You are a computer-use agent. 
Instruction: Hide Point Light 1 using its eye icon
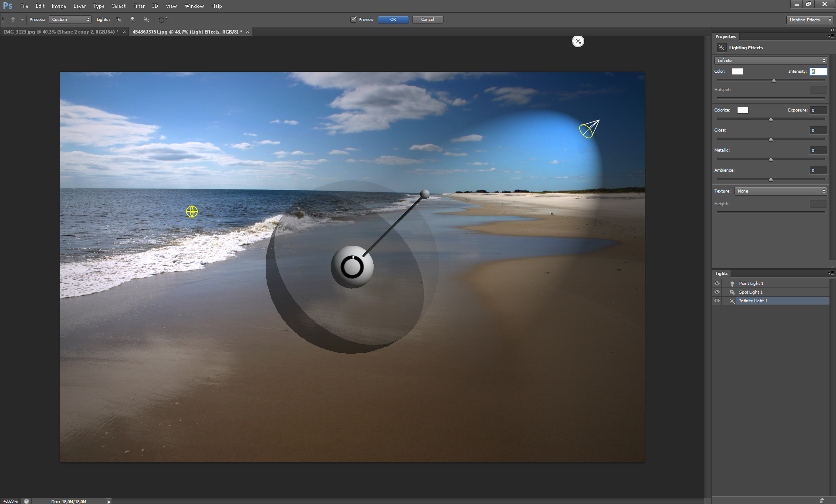[x=717, y=284]
